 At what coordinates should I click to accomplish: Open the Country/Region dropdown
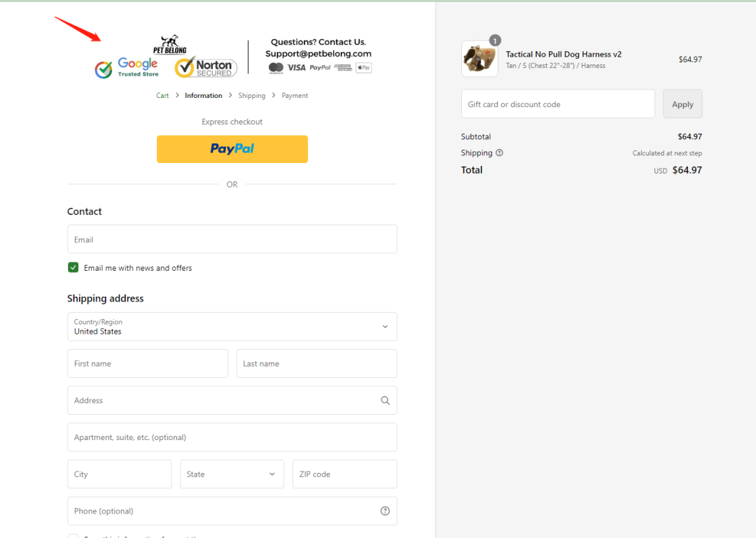[232, 327]
